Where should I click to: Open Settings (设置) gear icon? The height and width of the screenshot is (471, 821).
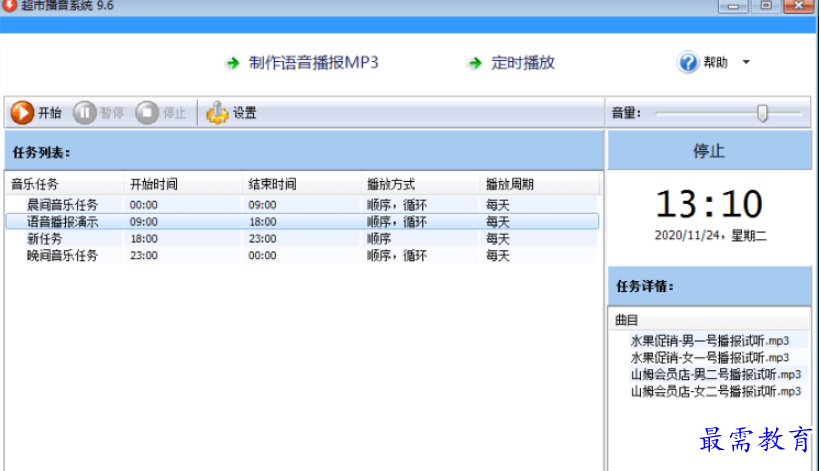pyautogui.click(x=217, y=113)
